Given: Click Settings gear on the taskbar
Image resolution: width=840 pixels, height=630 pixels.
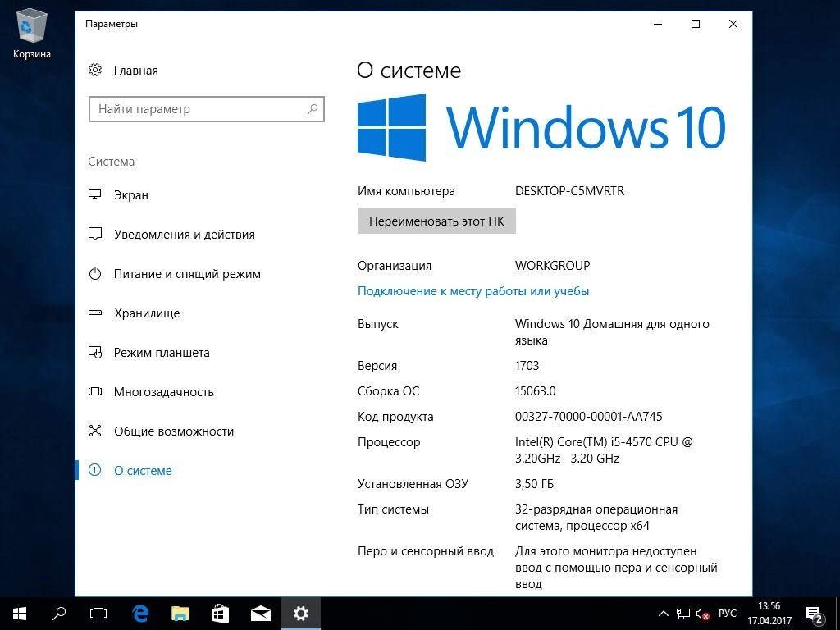Looking at the screenshot, I should (300, 614).
